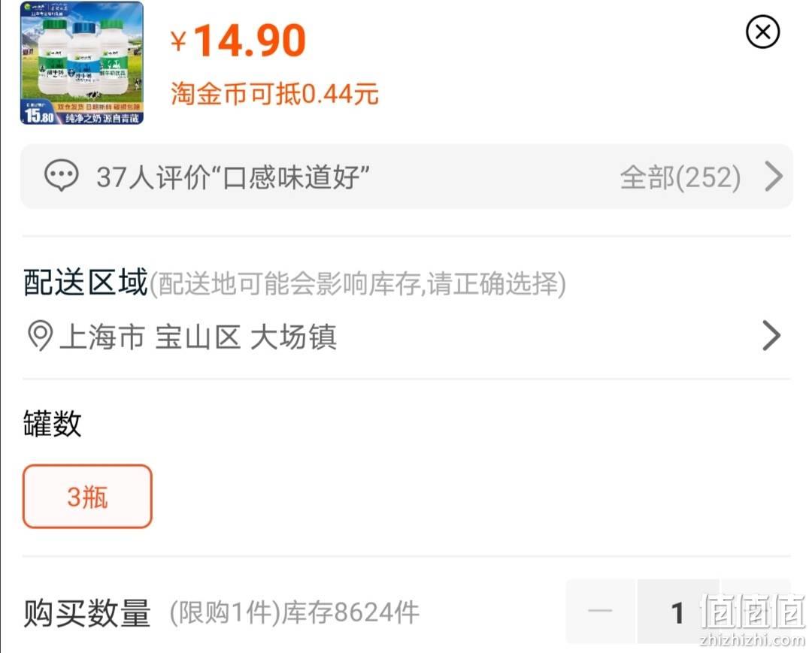The width and height of the screenshot is (812, 653).
Task: Tap the delivery hint text about 库存
Action: click(358, 283)
